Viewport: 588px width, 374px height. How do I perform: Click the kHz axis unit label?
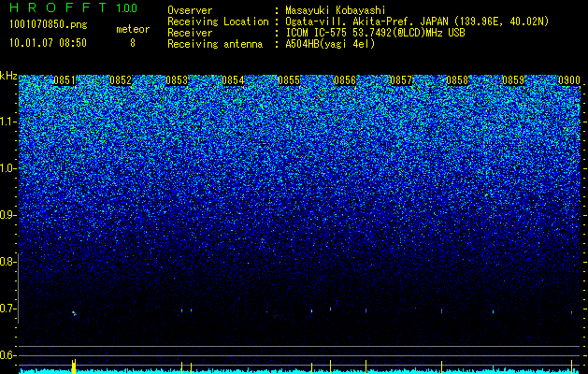8,76
